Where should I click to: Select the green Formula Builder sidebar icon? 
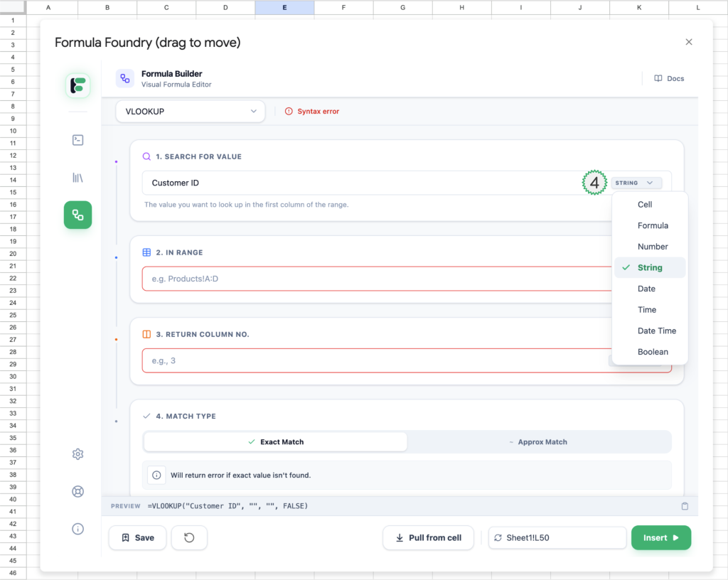tap(78, 215)
